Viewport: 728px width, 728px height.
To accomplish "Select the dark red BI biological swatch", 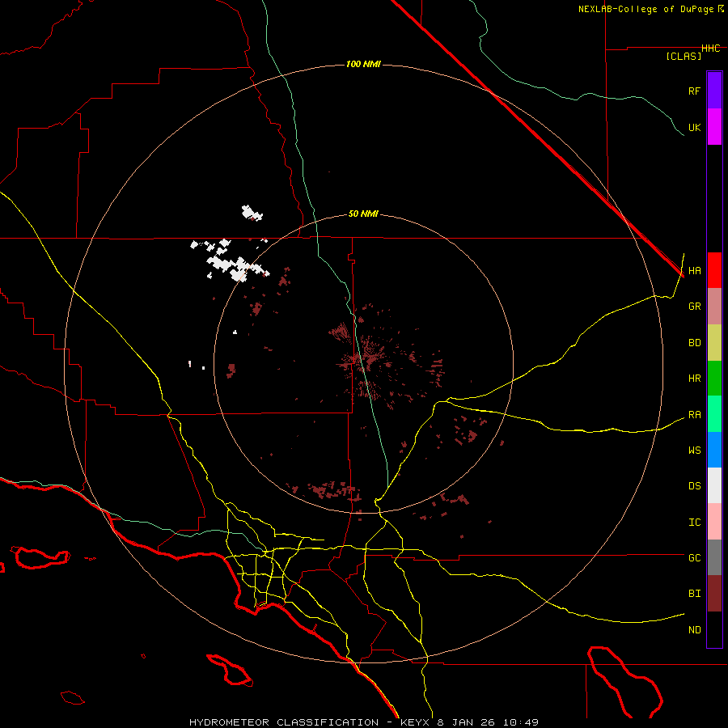I will click(714, 593).
